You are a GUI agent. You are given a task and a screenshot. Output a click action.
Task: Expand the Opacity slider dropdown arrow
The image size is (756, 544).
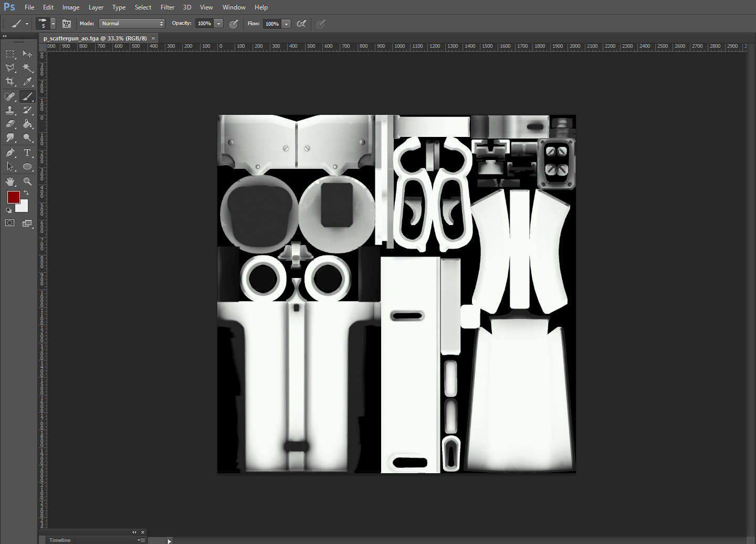point(219,24)
